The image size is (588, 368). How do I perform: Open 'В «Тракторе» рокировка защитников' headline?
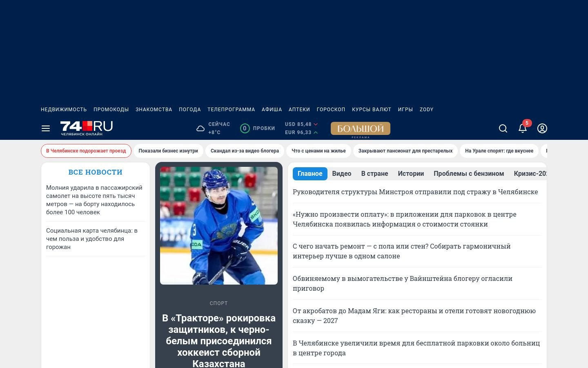219,341
